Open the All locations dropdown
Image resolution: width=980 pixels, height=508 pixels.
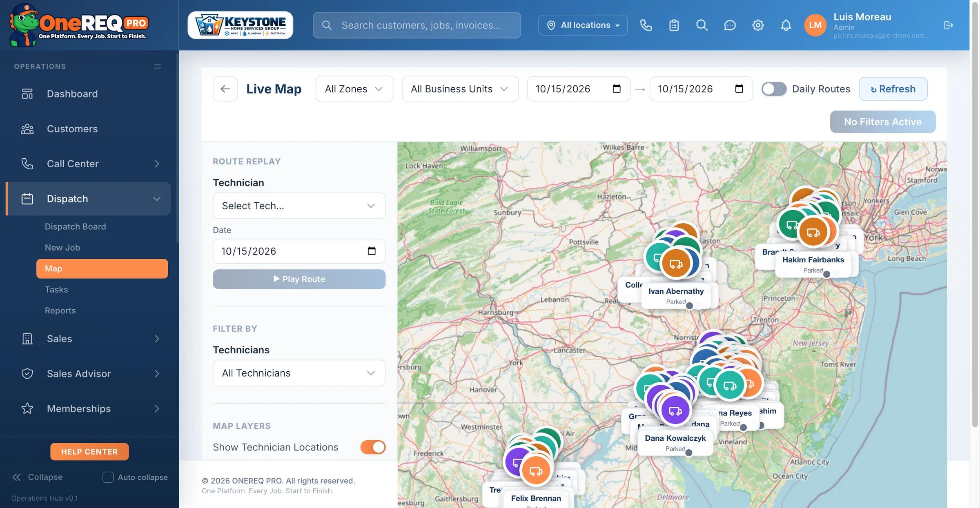click(x=583, y=25)
